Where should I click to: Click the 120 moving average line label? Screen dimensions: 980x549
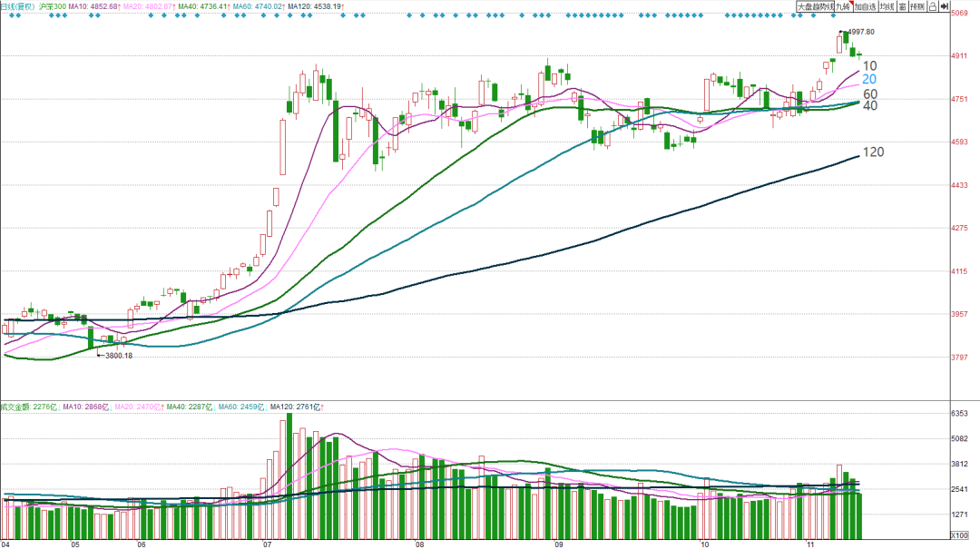tap(873, 152)
